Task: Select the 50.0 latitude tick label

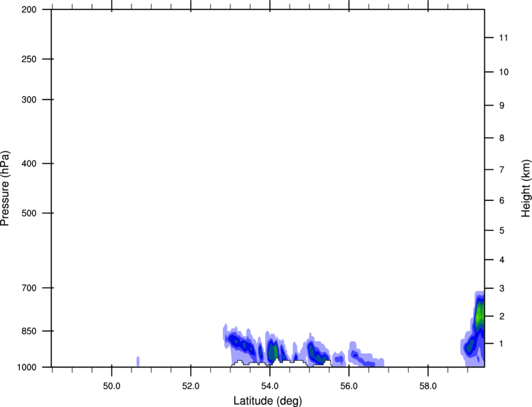Action: 112,384
